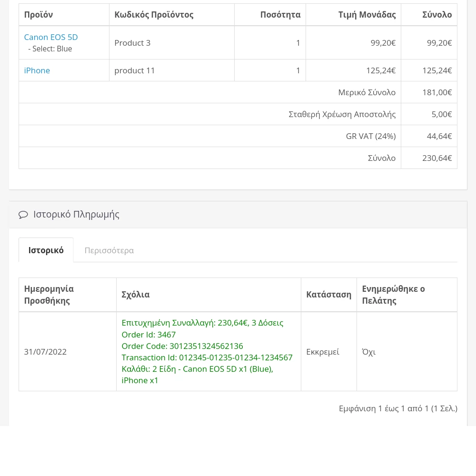476x476 pixels.
Task: Select the Ιστορικό tab
Action: pyautogui.click(x=46, y=250)
